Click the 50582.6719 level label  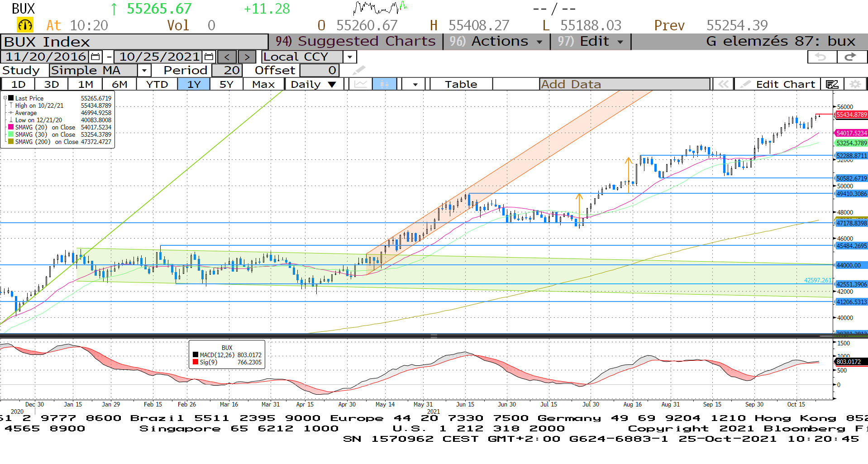(x=851, y=178)
